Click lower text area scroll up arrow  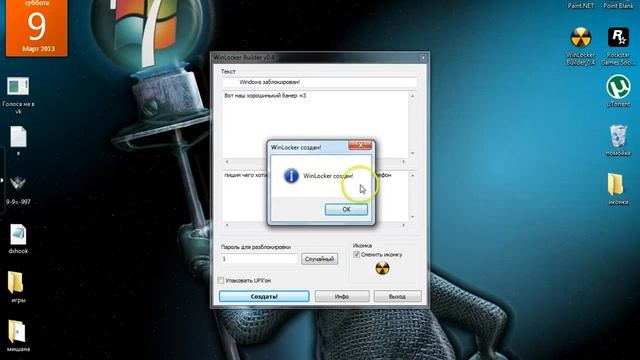point(412,176)
